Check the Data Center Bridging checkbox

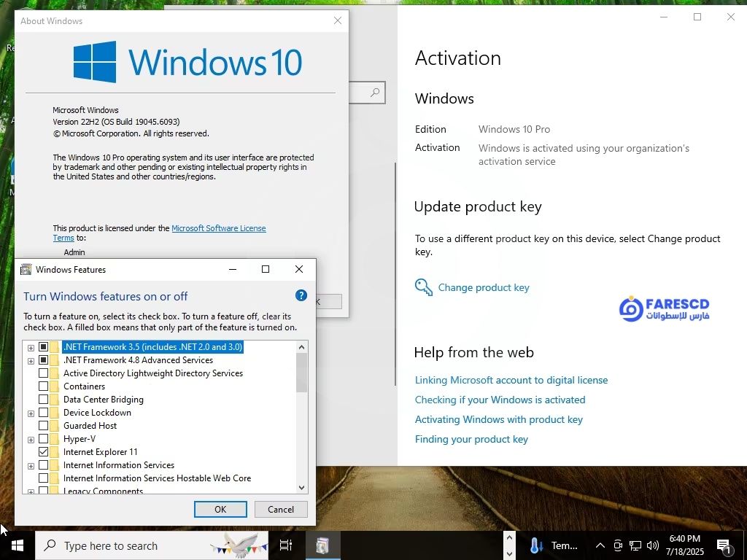coord(43,400)
